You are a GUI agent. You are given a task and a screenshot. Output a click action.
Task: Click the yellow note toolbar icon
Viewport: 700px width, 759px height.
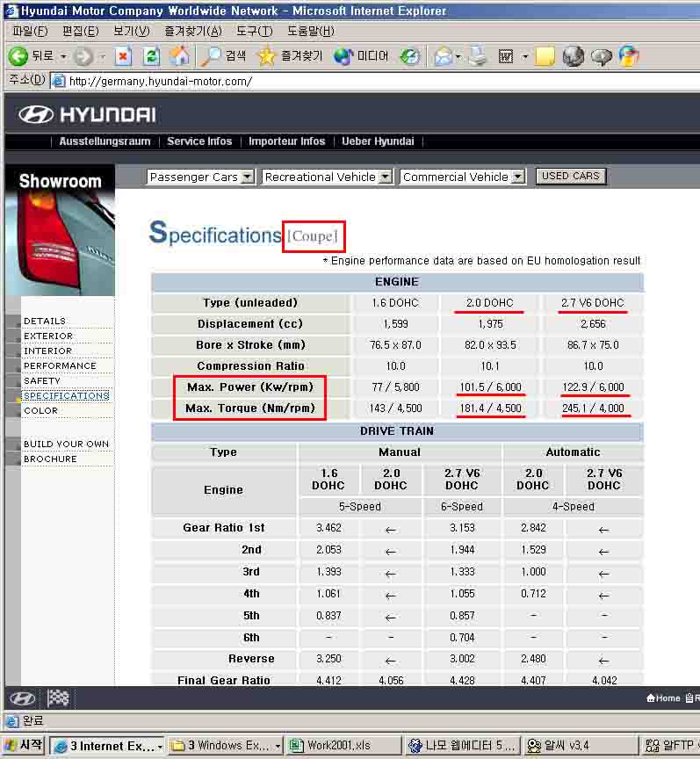(545, 56)
